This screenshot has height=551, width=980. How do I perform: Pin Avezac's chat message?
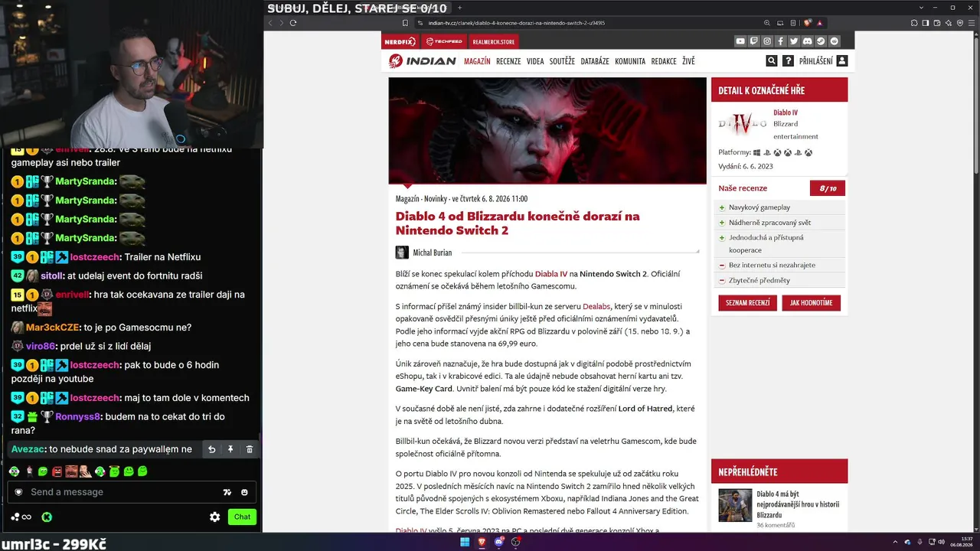pyautogui.click(x=230, y=449)
